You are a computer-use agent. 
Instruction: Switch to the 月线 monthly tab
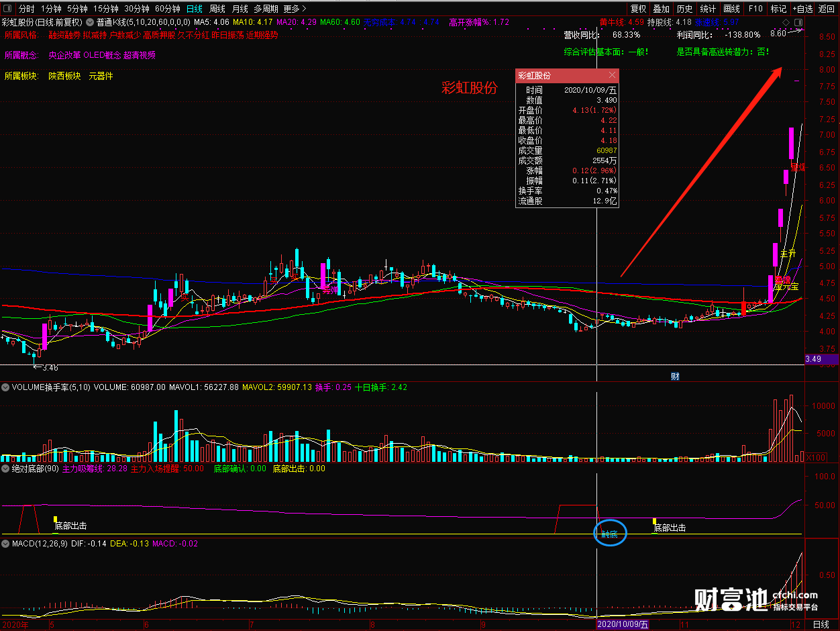pyautogui.click(x=240, y=9)
